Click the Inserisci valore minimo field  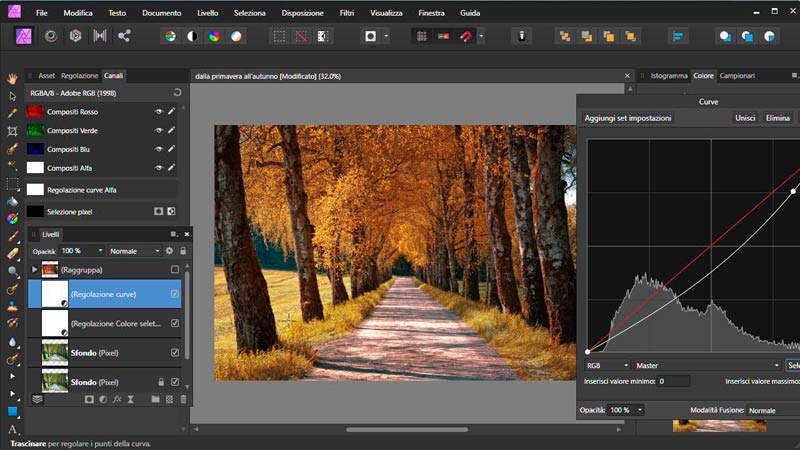(673, 381)
